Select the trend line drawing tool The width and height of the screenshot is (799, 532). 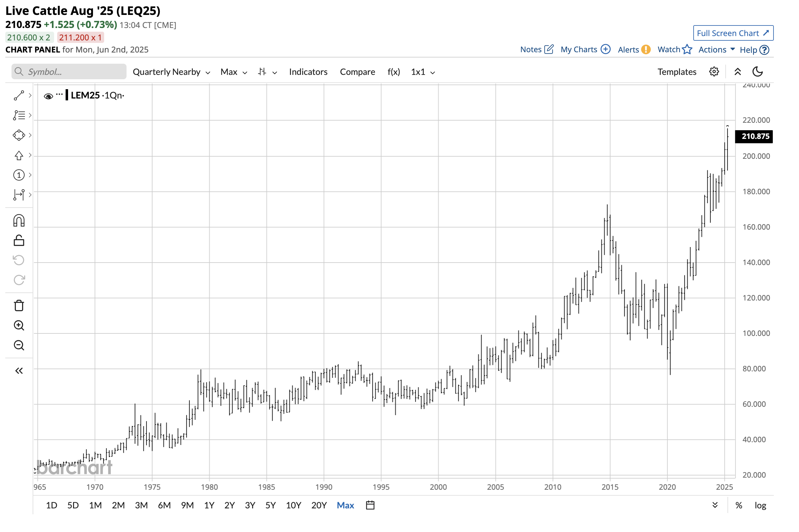click(19, 95)
